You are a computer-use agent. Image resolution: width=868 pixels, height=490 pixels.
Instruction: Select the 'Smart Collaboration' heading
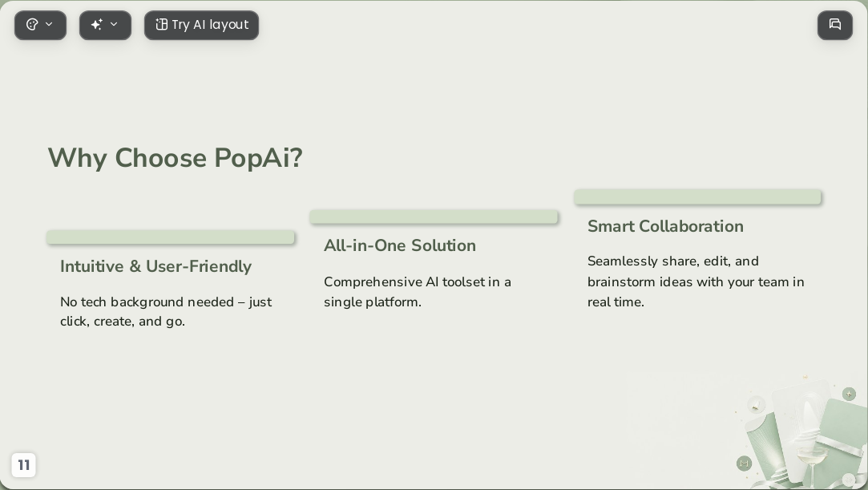tap(665, 226)
